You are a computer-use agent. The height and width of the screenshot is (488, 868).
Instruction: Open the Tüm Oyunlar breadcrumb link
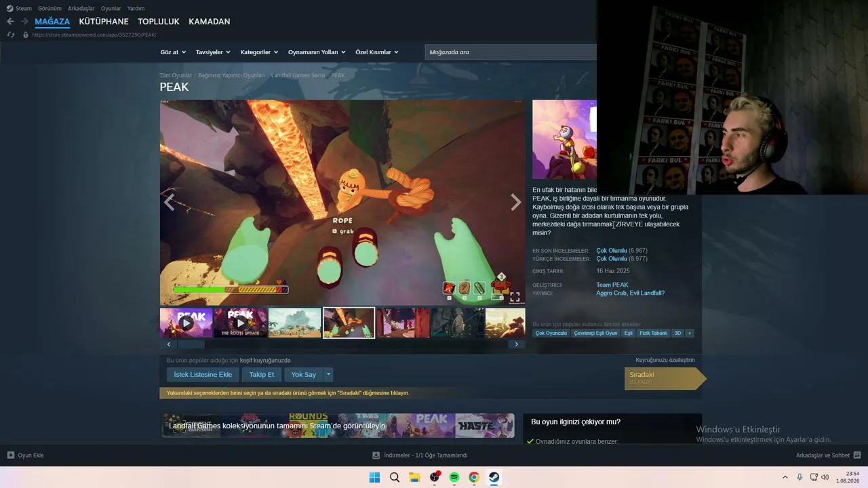click(176, 75)
